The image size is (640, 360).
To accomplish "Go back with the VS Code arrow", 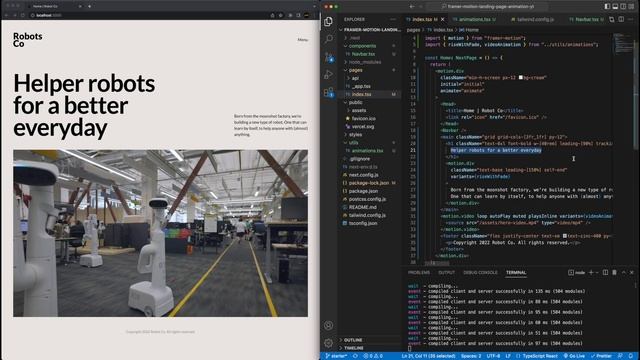I will tap(412, 7).
